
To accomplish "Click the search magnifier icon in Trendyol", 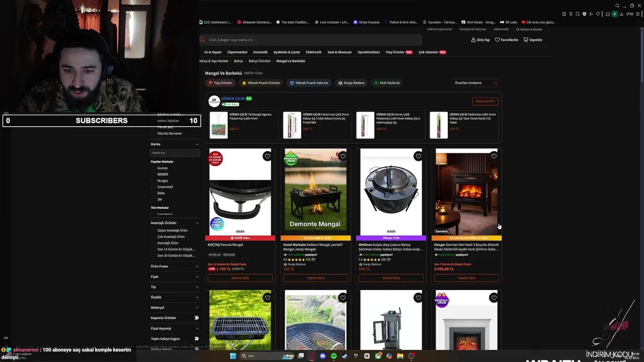I will coord(202,40).
